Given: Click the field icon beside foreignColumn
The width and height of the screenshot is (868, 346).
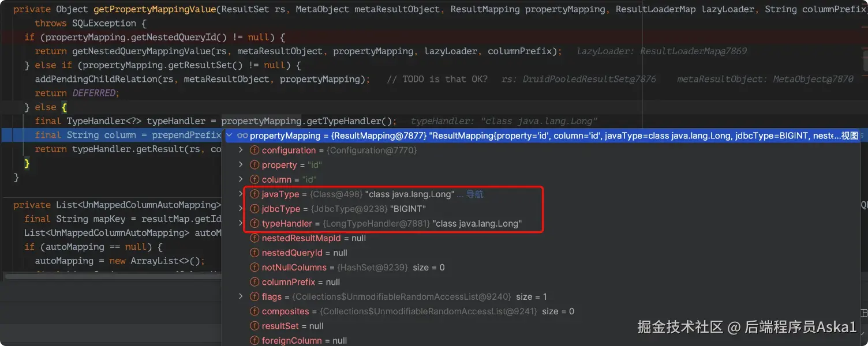Looking at the screenshot, I should point(255,341).
